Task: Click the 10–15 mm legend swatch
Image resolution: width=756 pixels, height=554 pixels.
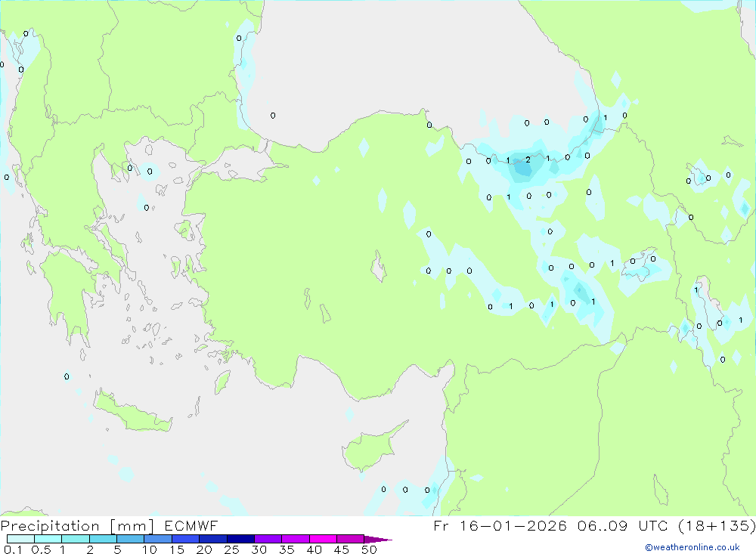Action: pyautogui.click(x=158, y=539)
